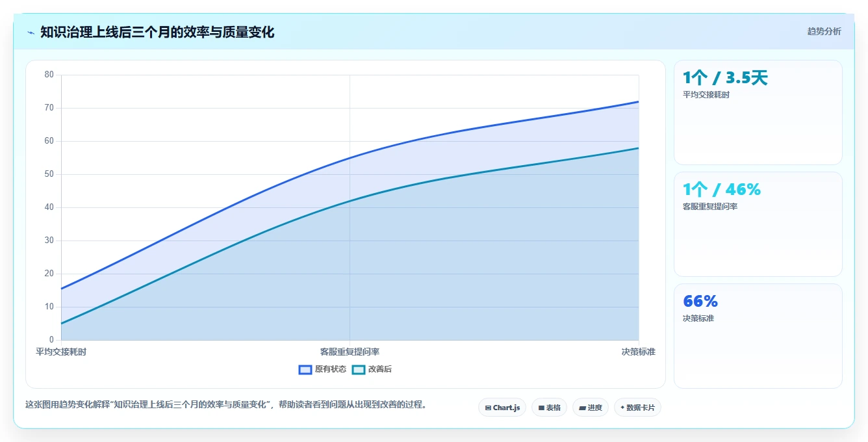868x442 pixels.
Task: Click the Chart.js tag chip
Action: pyautogui.click(x=502, y=408)
